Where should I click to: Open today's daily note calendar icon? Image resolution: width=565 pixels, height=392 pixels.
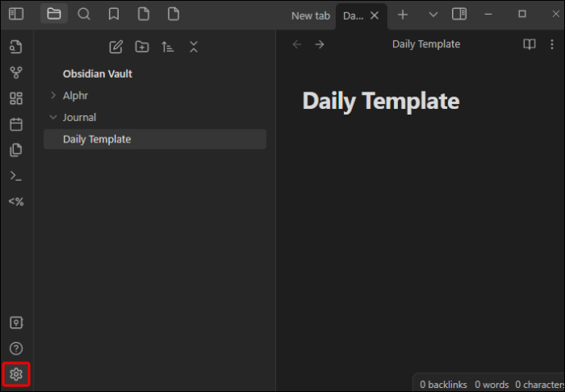(x=16, y=124)
